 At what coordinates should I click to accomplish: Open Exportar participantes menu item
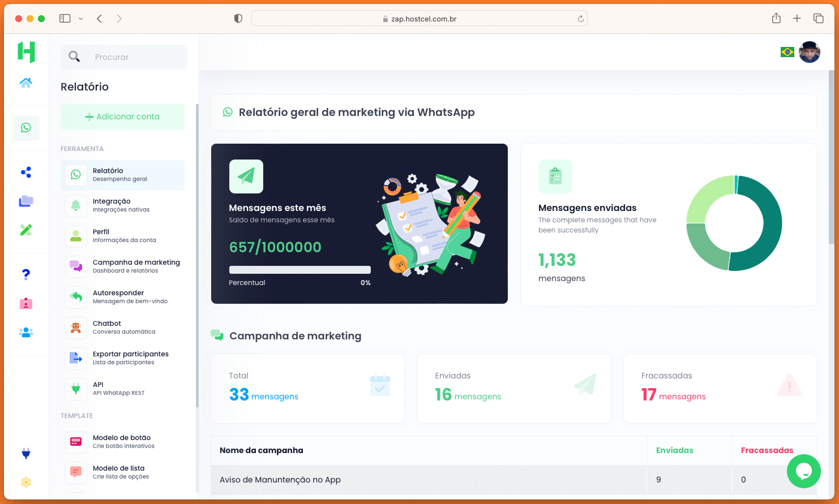[123, 358]
